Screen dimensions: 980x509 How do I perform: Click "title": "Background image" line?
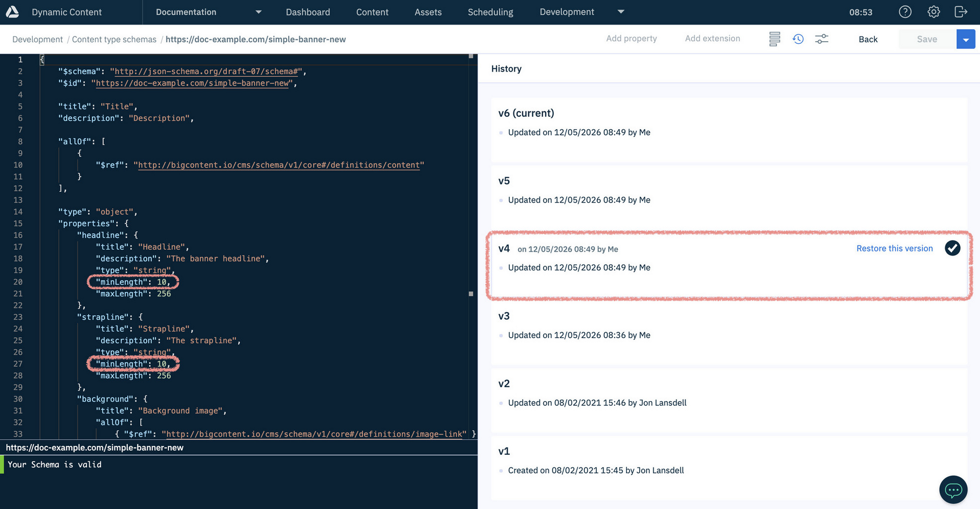161,411
